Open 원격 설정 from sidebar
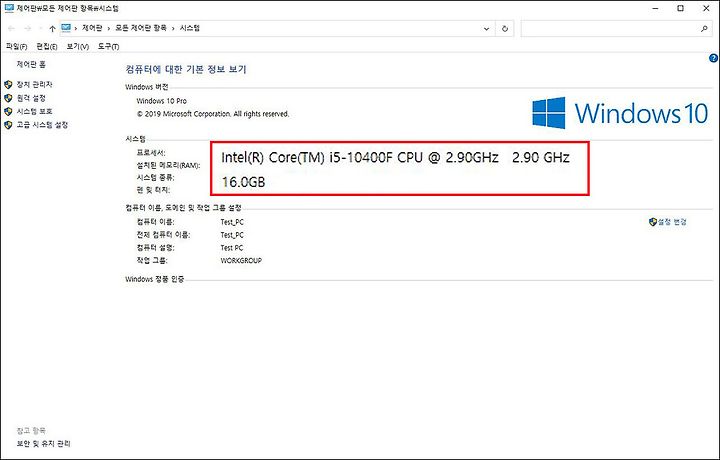This screenshot has width=720, height=460. pyautogui.click(x=31, y=98)
